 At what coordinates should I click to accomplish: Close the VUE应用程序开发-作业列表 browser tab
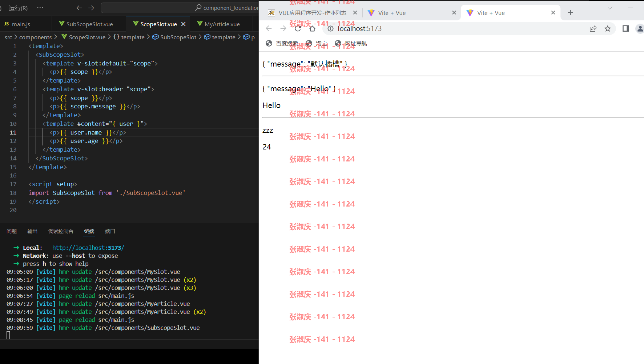355,13
